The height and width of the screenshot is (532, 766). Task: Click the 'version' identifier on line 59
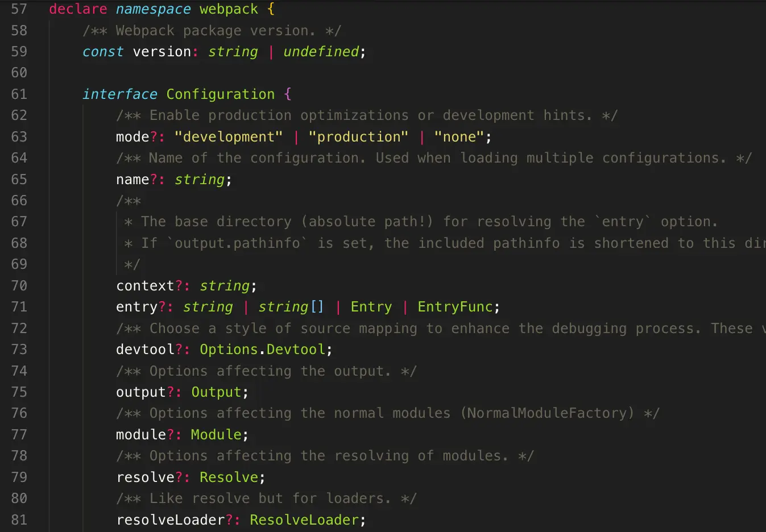pyautogui.click(x=162, y=52)
